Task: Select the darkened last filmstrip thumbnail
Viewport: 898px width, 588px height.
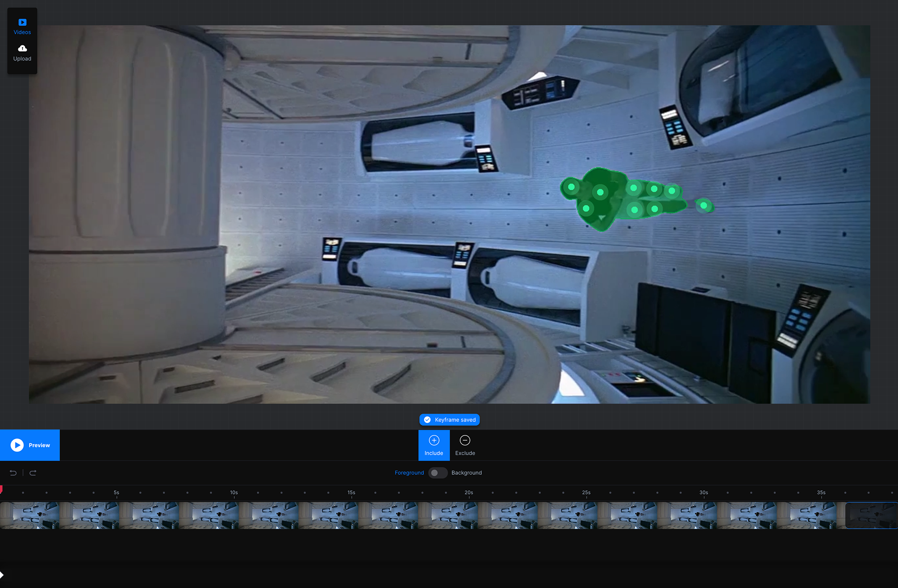Action: tap(871, 515)
